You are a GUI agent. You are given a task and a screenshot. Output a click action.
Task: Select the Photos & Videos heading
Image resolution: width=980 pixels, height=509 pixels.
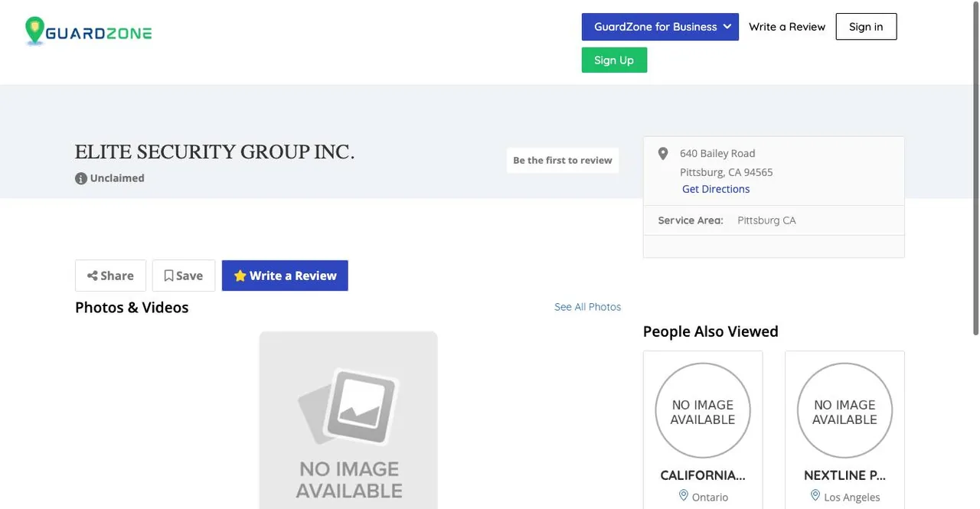point(132,308)
